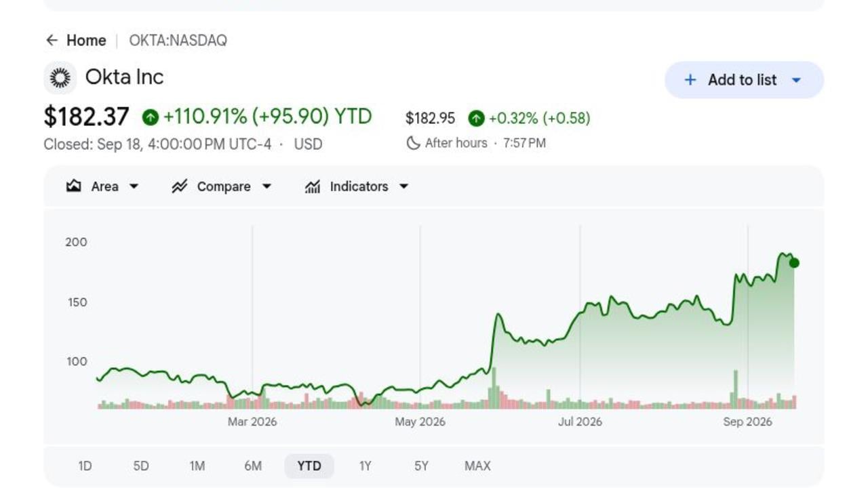Click the back arrow icon next to Home
This screenshot has height=488, width=868.
point(52,41)
